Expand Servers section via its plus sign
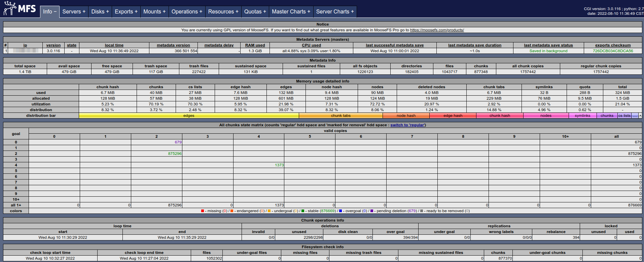Screen dimensions: 644x262 pyautogui.click(x=84, y=11)
